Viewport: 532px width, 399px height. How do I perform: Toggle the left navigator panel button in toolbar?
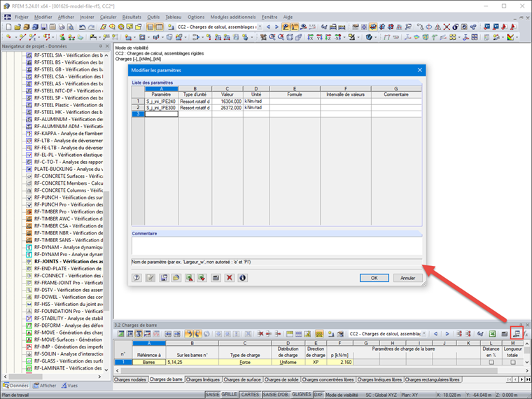150,27
